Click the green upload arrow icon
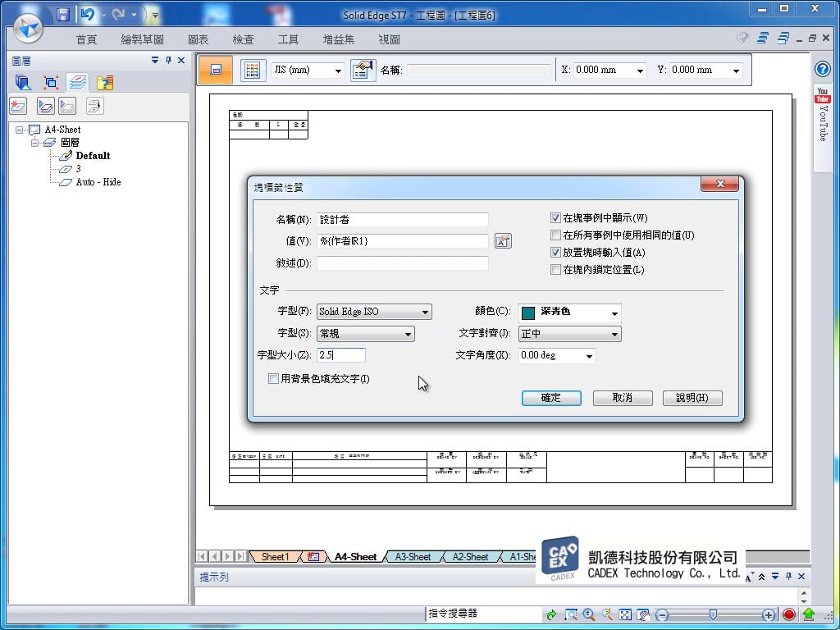 [x=808, y=614]
